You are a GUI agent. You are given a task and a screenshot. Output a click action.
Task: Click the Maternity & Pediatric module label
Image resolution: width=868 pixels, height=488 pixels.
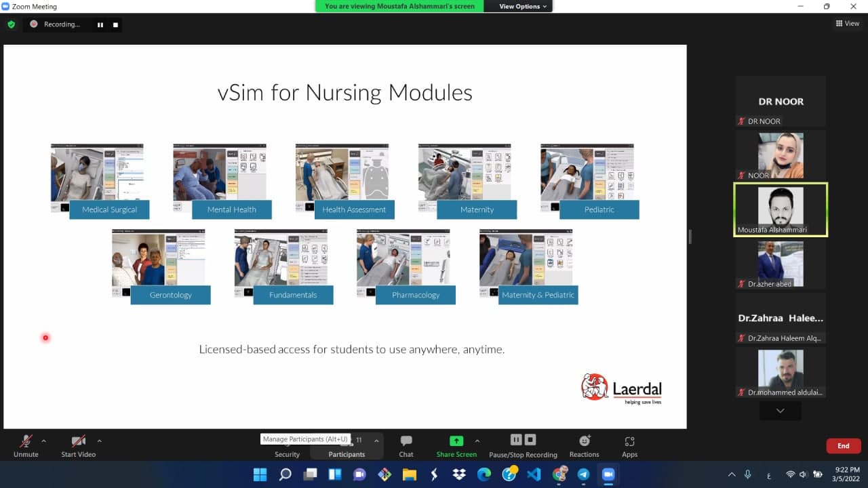pos(538,295)
